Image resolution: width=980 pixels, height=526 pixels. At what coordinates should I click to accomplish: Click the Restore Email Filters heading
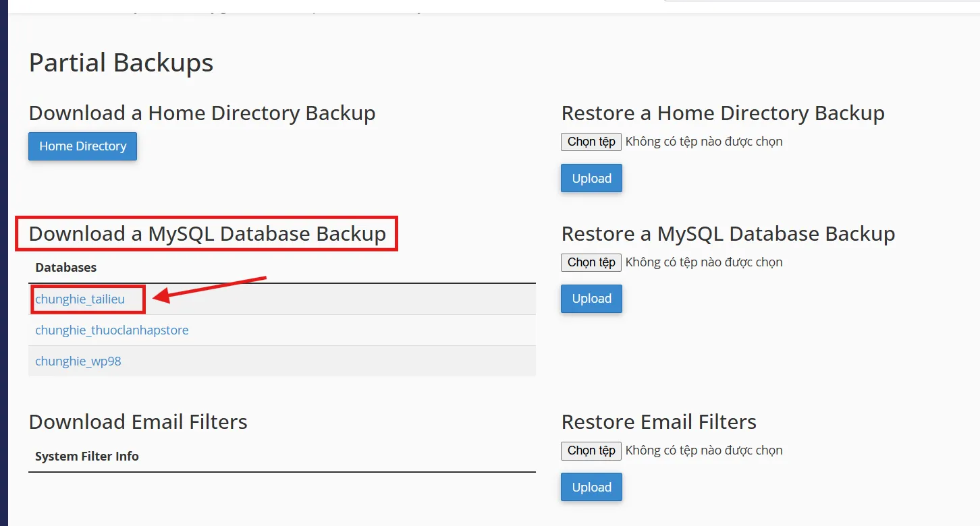point(658,422)
